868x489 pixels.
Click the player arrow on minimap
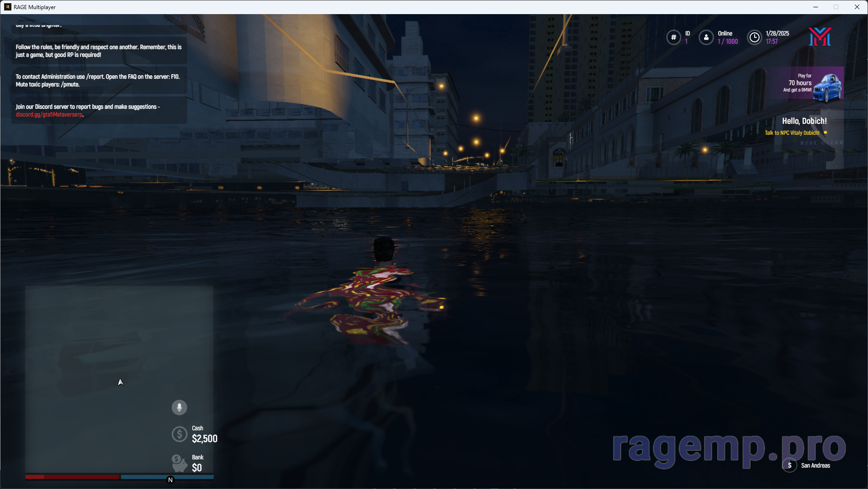click(120, 382)
